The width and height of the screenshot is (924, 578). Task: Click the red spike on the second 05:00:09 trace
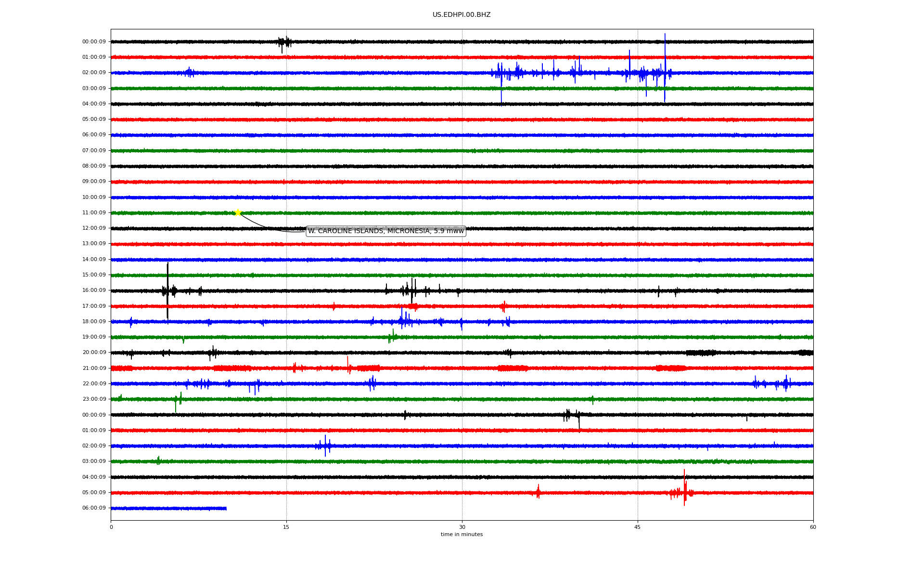[x=684, y=487]
